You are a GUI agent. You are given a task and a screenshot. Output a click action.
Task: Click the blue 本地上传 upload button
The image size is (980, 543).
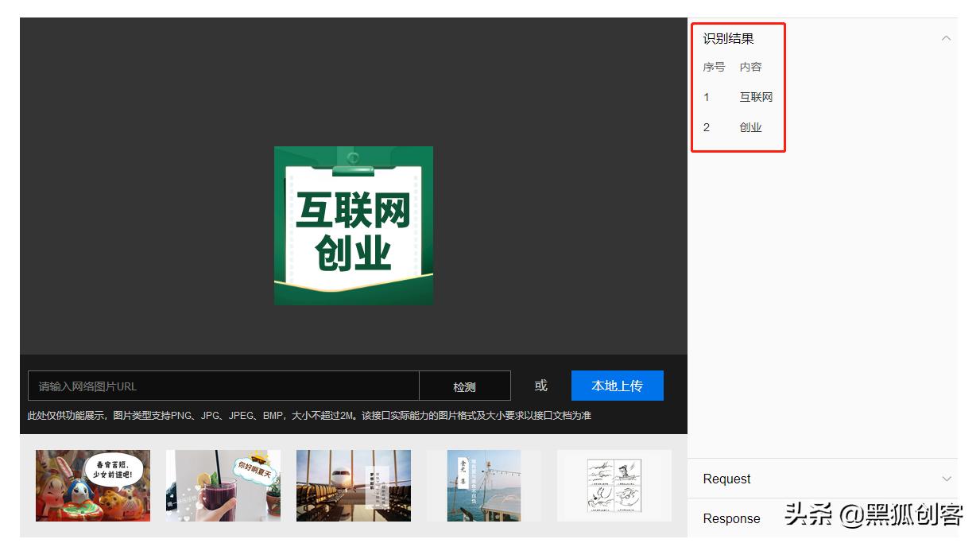[x=618, y=385]
